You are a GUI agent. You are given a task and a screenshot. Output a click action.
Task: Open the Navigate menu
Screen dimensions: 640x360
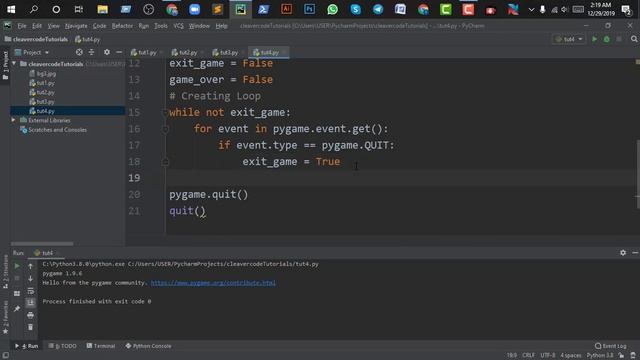coord(76,26)
